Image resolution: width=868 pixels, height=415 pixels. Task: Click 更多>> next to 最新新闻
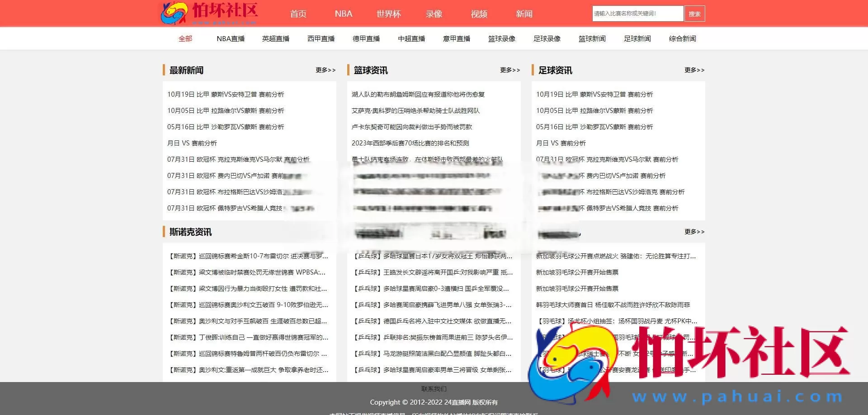point(325,70)
